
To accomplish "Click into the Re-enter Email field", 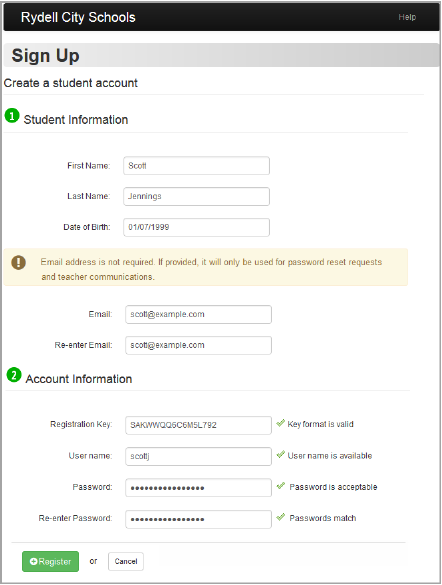I will [198, 345].
